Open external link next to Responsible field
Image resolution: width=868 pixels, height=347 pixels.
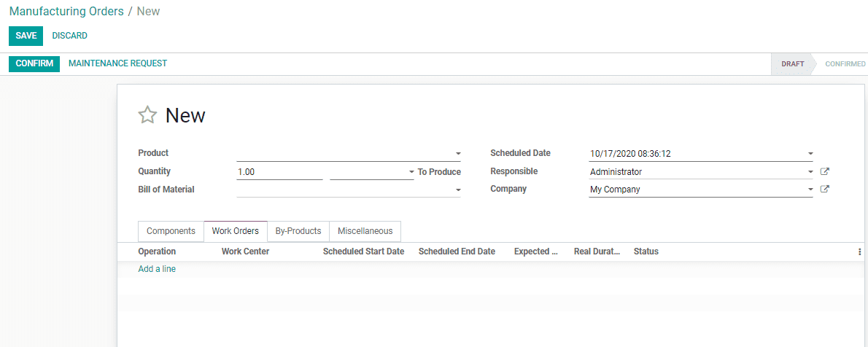tap(825, 172)
